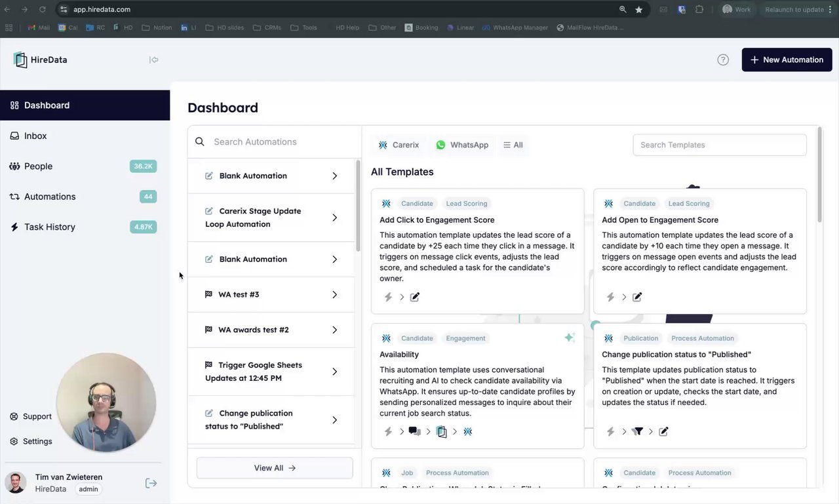Click Engagement tag on Availability card

[x=465, y=338]
